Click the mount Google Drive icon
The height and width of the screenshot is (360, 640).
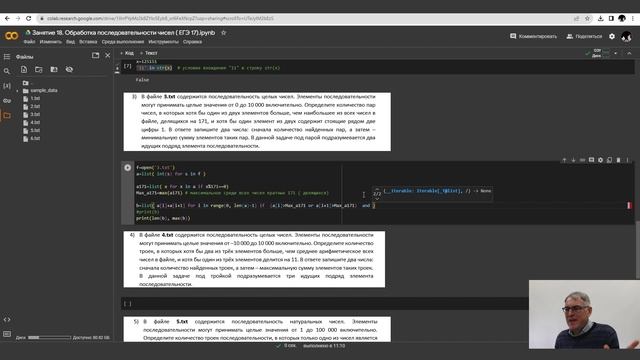[54, 70]
